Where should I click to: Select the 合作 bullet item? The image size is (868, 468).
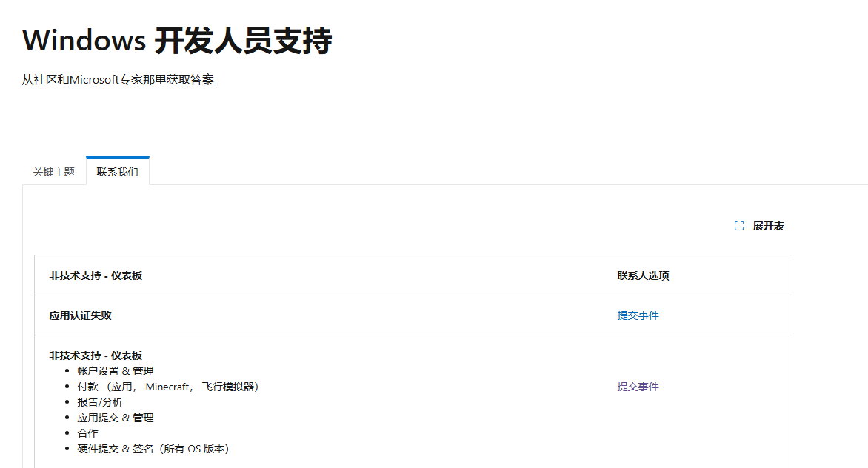click(88, 433)
